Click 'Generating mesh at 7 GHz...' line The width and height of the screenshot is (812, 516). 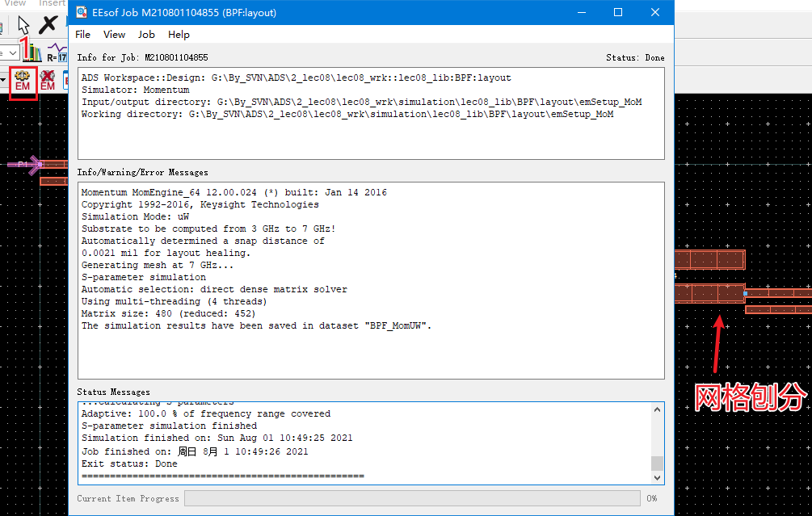pyautogui.click(x=158, y=265)
